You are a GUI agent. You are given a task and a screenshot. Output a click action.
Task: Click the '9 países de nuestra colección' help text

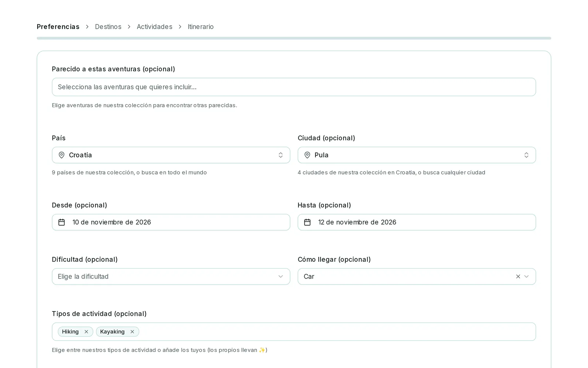pyautogui.click(x=129, y=172)
